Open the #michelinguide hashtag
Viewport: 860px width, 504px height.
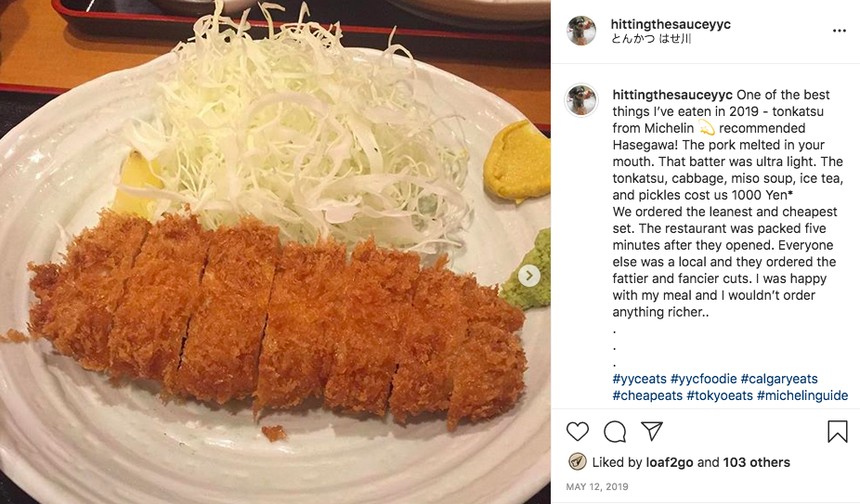tap(801, 395)
